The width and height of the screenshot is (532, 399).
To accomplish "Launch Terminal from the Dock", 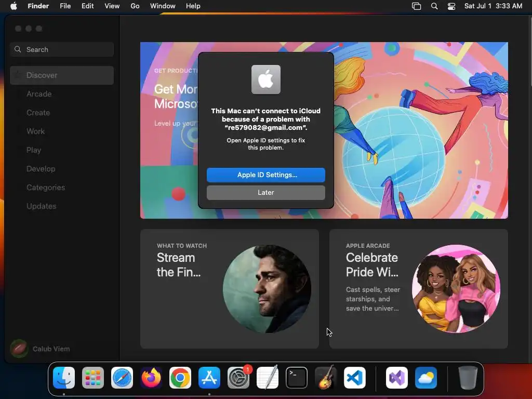I will (297, 378).
